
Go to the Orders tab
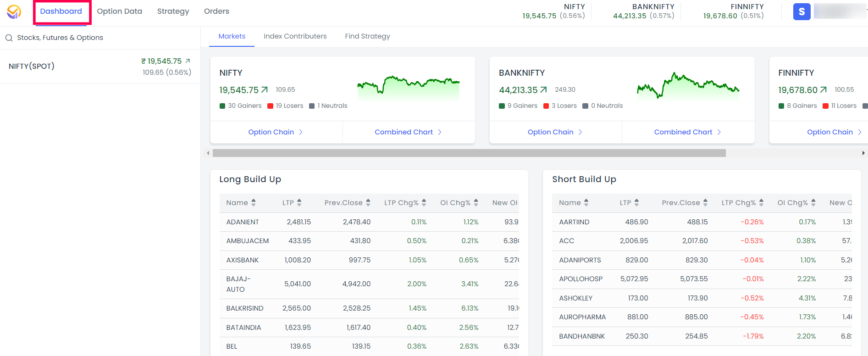coord(216,11)
